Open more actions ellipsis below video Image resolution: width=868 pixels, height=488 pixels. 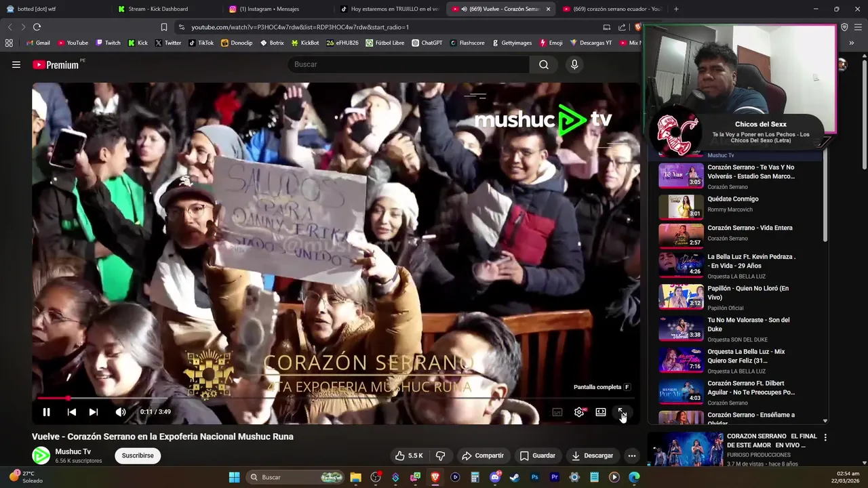tap(632, 455)
